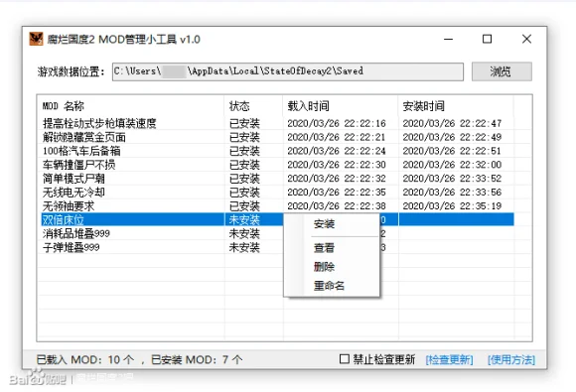Click the 浏览 browse button
The height and width of the screenshot is (392, 576).
502,71
